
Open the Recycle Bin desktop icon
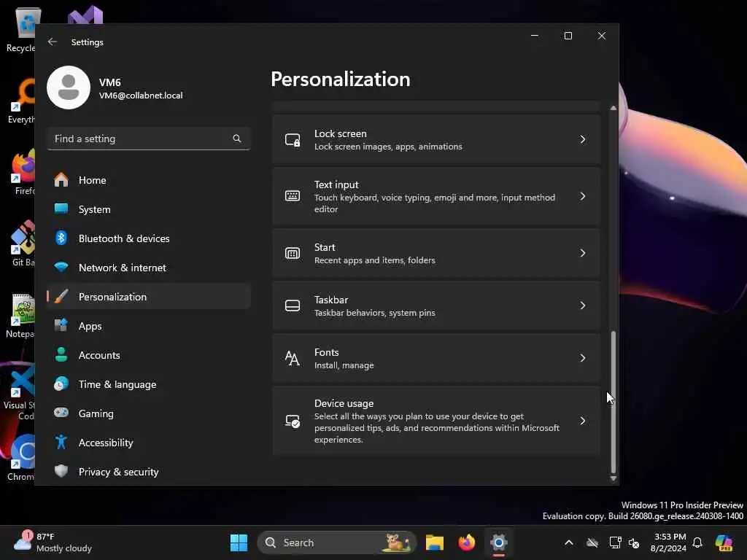(x=20, y=30)
